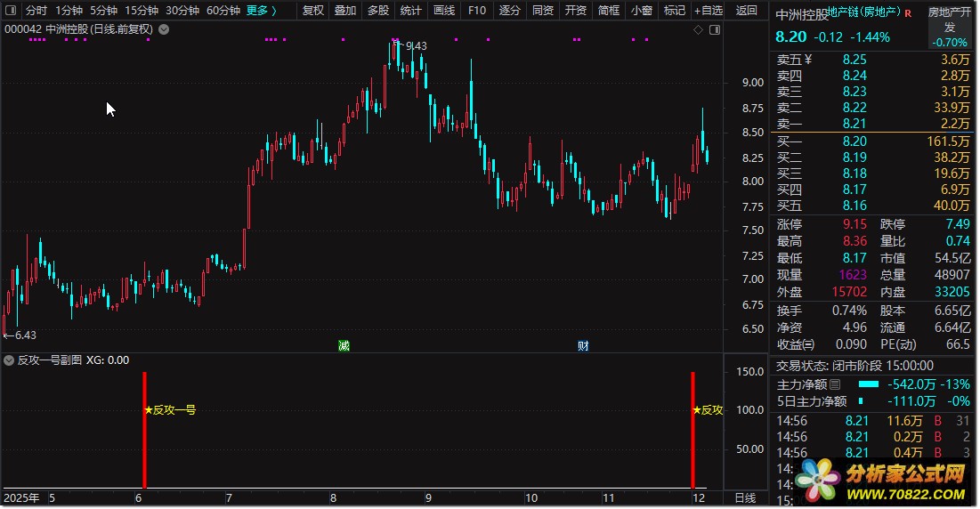This screenshot has width=980, height=509.
Task: Toggle the side panel icon beside the diamond
Action: [x=713, y=29]
